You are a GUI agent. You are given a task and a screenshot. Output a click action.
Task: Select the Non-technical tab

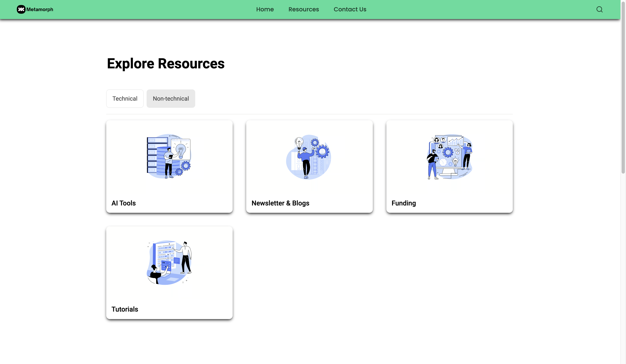[171, 98]
